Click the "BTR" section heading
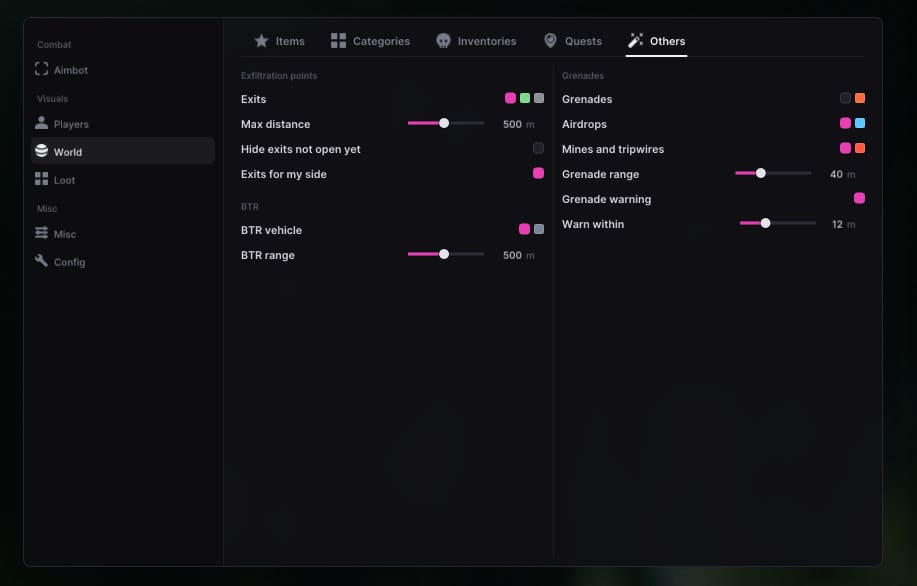 (x=250, y=206)
